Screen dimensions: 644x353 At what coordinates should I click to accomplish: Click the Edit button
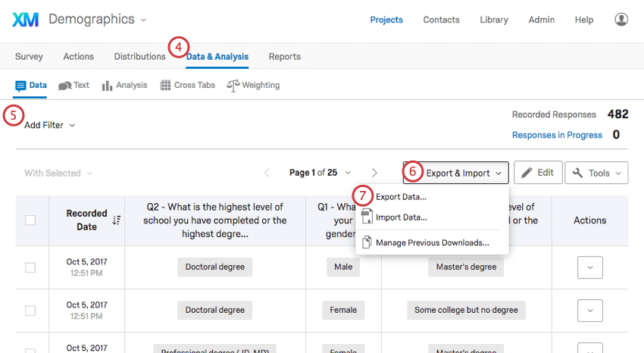point(537,173)
